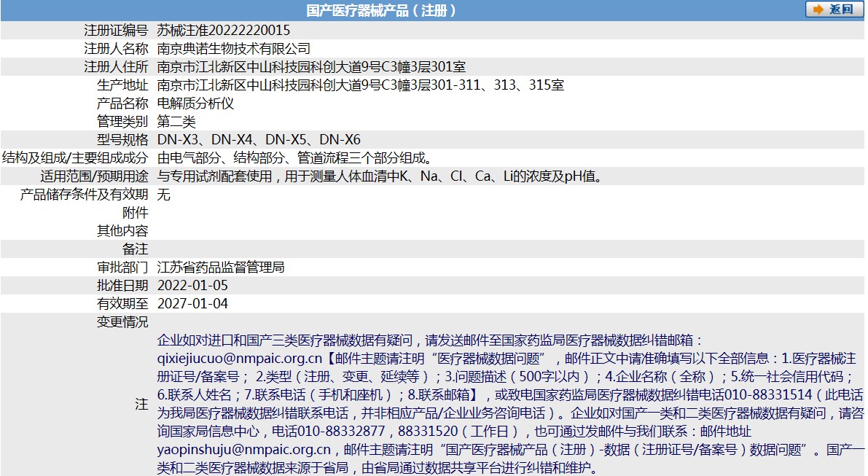Image resolution: width=868 pixels, height=476 pixels.
Task: Click the 返回 back button
Action: (x=834, y=9)
